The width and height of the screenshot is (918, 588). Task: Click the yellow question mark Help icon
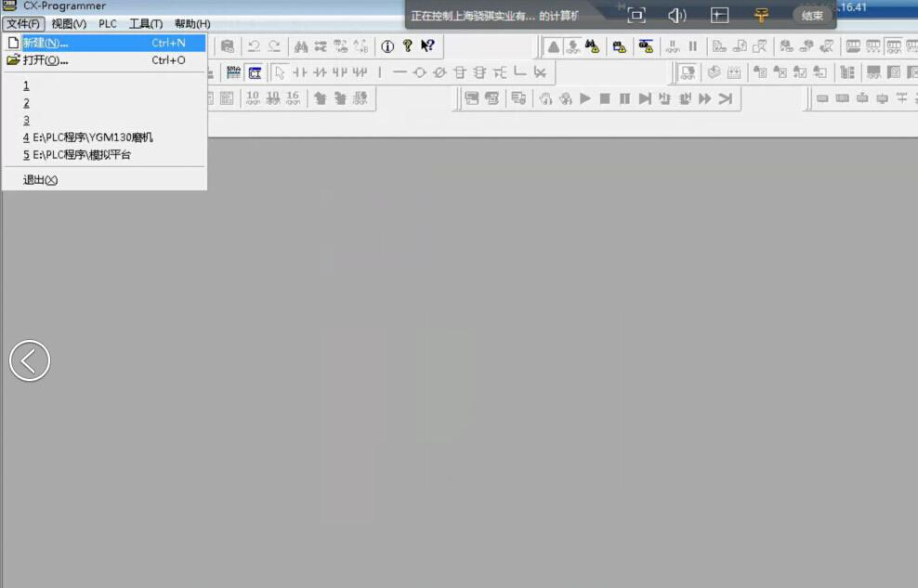(407, 46)
